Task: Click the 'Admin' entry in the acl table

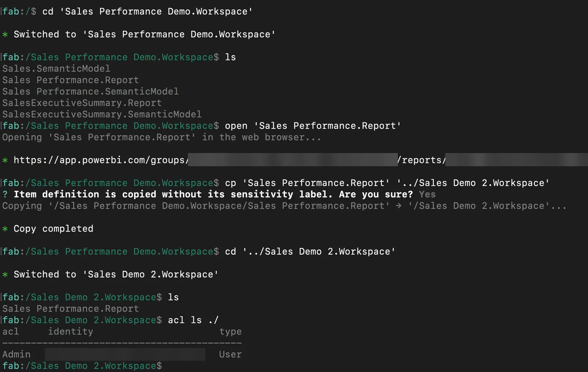Action: pos(17,354)
